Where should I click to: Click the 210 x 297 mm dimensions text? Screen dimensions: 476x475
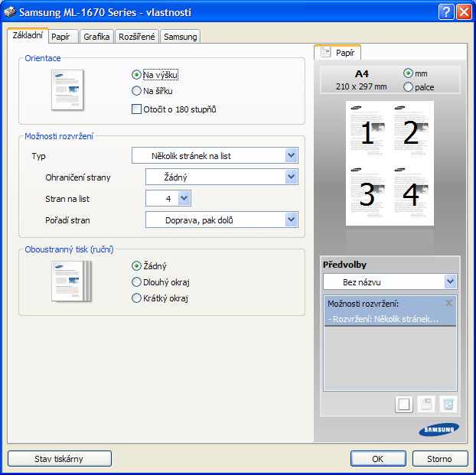tap(361, 86)
